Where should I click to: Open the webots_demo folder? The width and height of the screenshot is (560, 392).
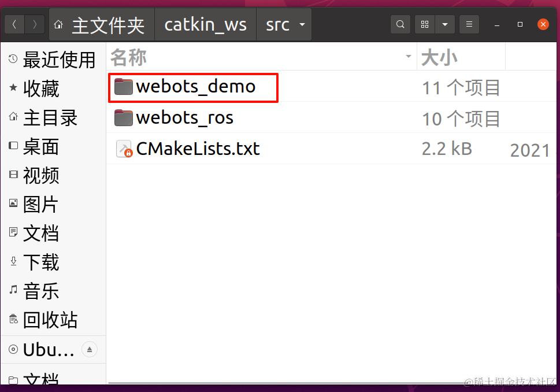195,87
